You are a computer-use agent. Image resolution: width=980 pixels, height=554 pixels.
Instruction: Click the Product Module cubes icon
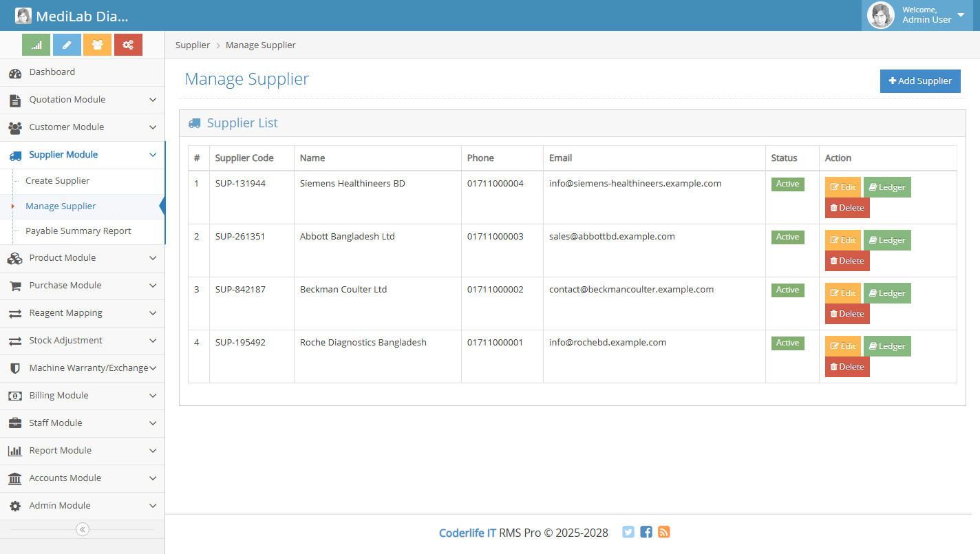pos(15,259)
